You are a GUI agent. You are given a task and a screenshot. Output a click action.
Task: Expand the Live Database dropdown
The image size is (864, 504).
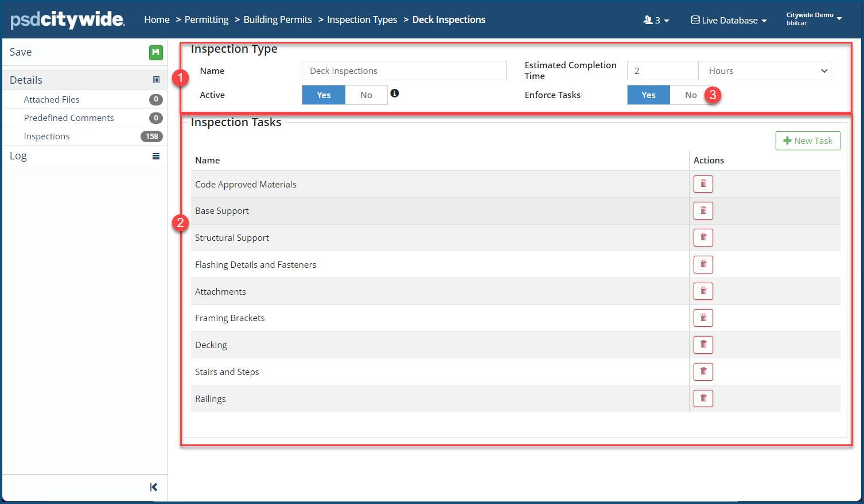pyautogui.click(x=729, y=20)
